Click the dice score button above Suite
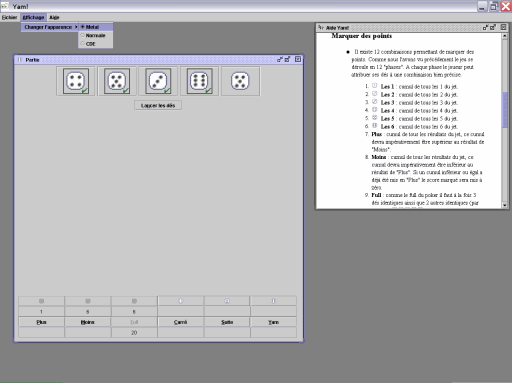 point(227,301)
